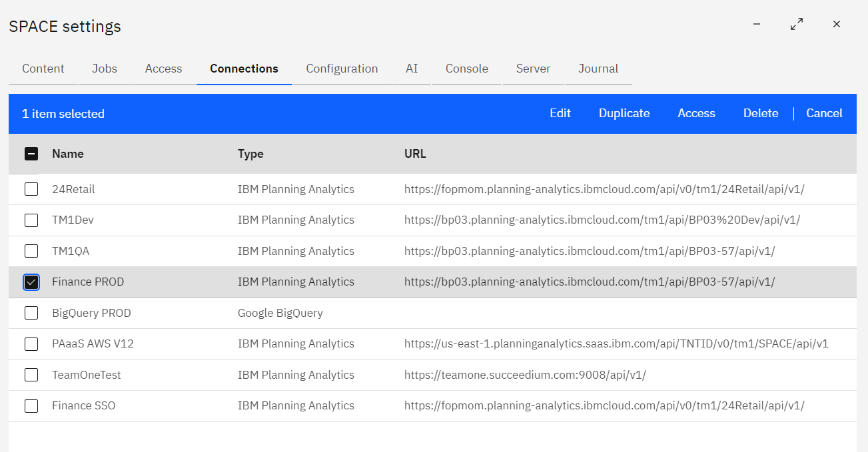View the Server tab
This screenshot has width=868, height=452.
coord(534,69)
